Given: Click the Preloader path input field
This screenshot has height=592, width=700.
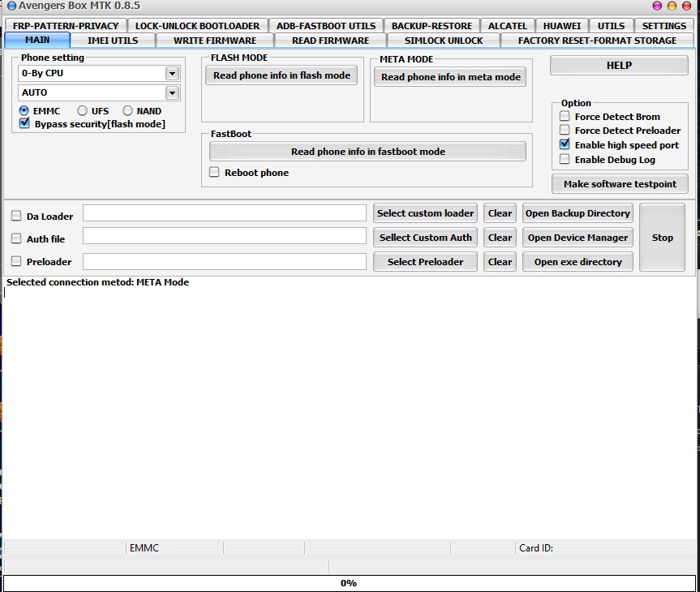Looking at the screenshot, I should click(x=225, y=262).
